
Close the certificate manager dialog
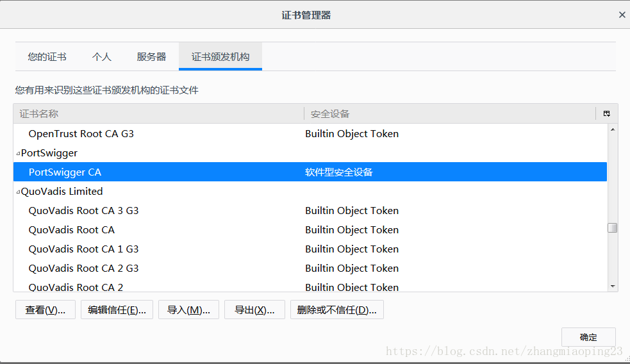pyautogui.click(x=622, y=15)
